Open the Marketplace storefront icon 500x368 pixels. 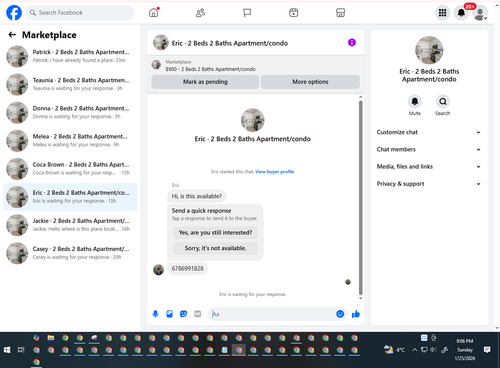[x=340, y=13]
